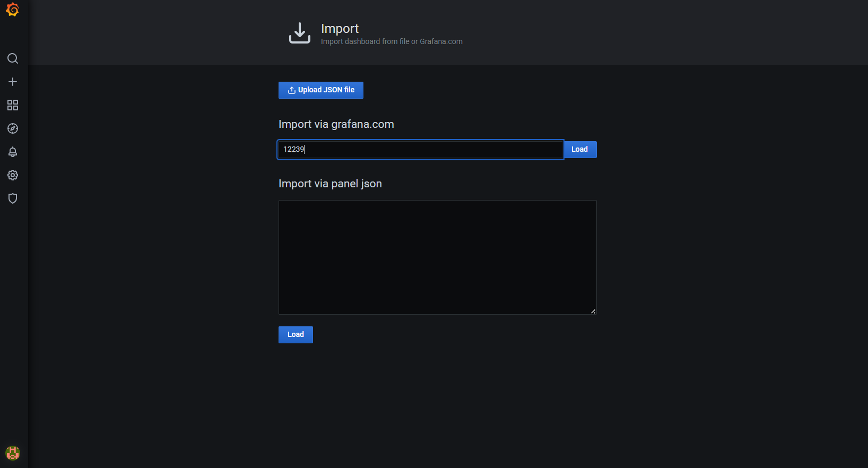Open the user profile avatar
Screen dimensions: 868x468
(x=13, y=453)
